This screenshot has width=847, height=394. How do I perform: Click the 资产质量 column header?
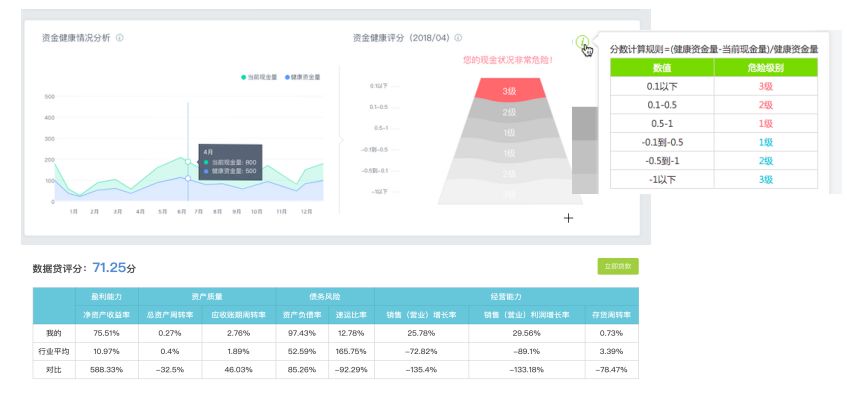click(207, 297)
